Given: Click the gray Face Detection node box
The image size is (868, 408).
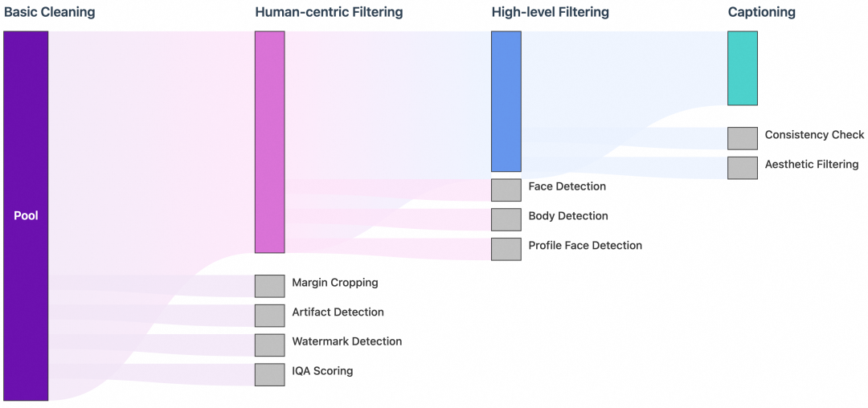Looking at the screenshot, I should 506,190.
